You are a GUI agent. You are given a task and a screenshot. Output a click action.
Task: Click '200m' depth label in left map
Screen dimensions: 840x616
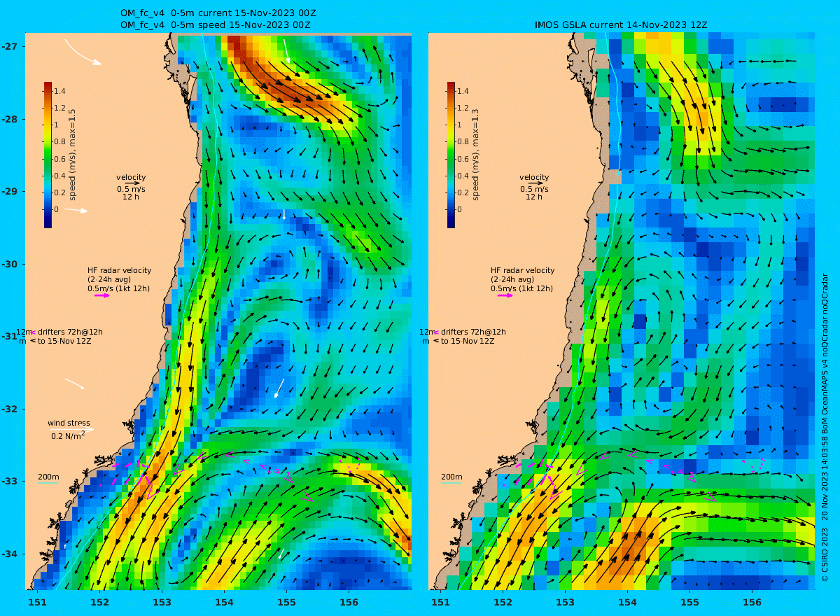tap(48, 477)
